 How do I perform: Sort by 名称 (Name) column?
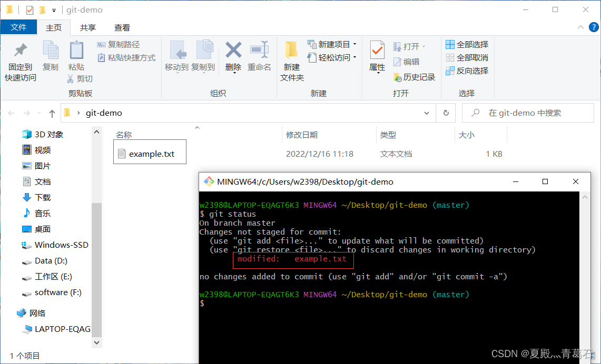pyautogui.click(x=123, y=135)
